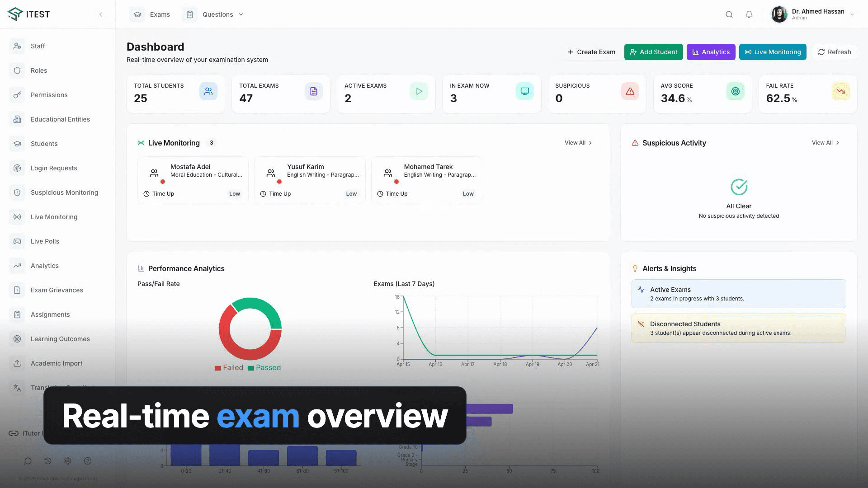
Task: Open the Login Requests fingerprint icon
Action: (17, 168)
